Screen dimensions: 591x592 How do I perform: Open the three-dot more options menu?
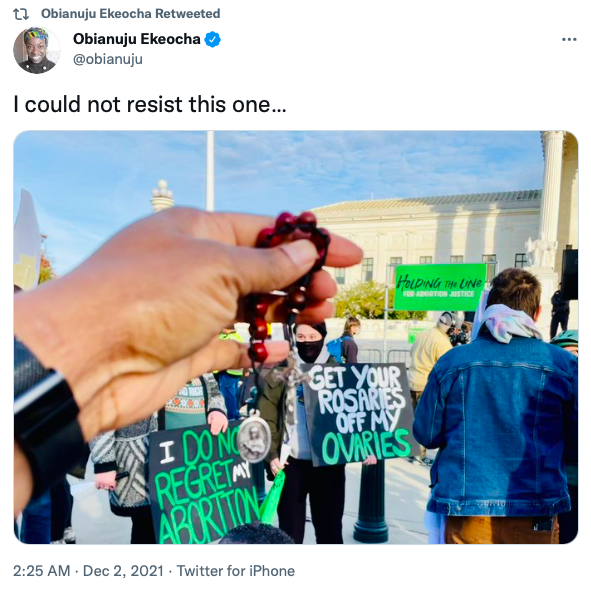point(569,39)
